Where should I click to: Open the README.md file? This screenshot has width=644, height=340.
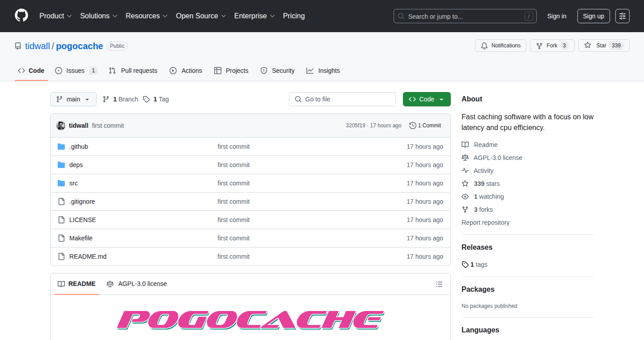point(88,256)
